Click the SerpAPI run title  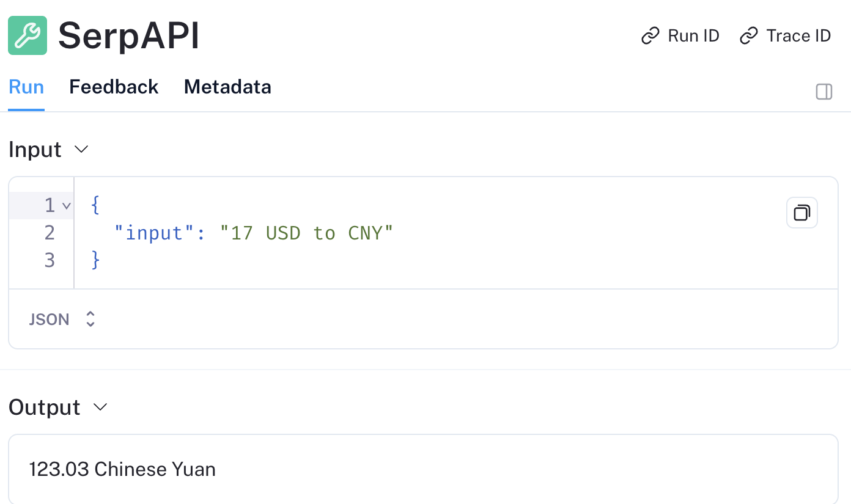click(x=128, y=36)
